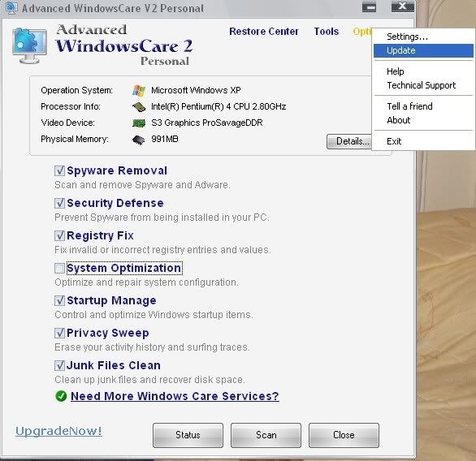Start a scan with the Scan button
This screenshot has width=476, height=461.
[266, 435]
